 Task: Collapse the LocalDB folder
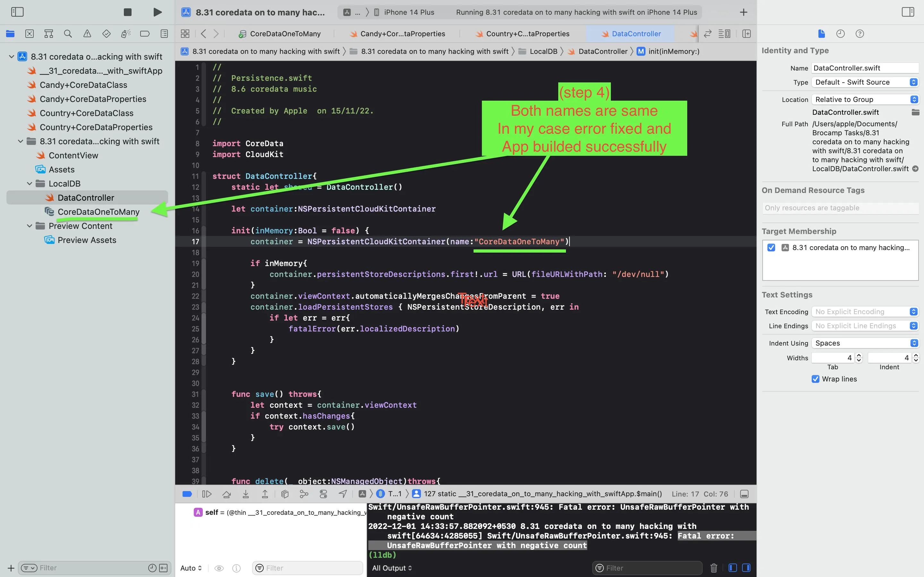click(30, 184)
